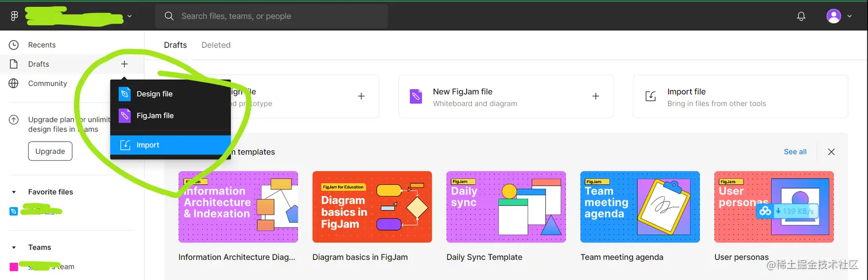
Task: Collapse the Teams section
Action: point(14,247)
